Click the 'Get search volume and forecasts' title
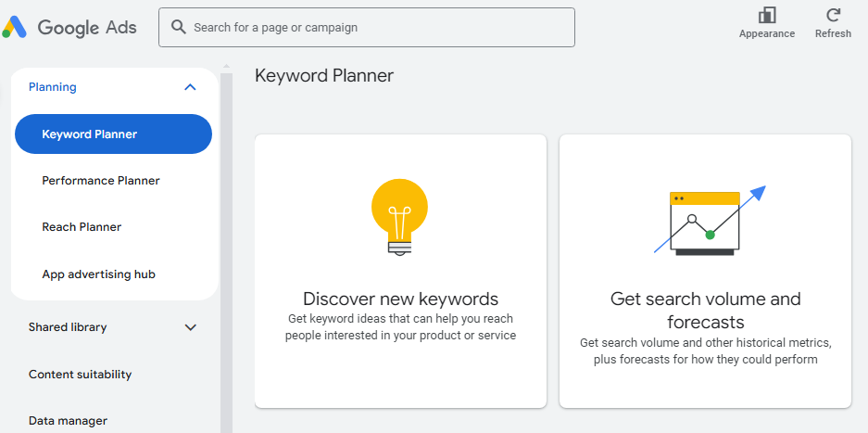Viewport: 868px width, 433px height. point(706,310)
